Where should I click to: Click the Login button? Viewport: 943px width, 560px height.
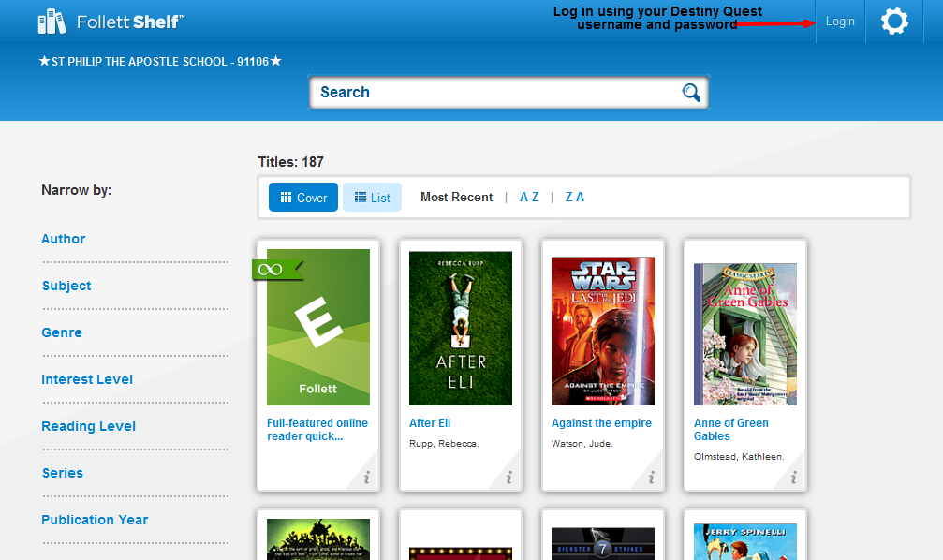840,22
